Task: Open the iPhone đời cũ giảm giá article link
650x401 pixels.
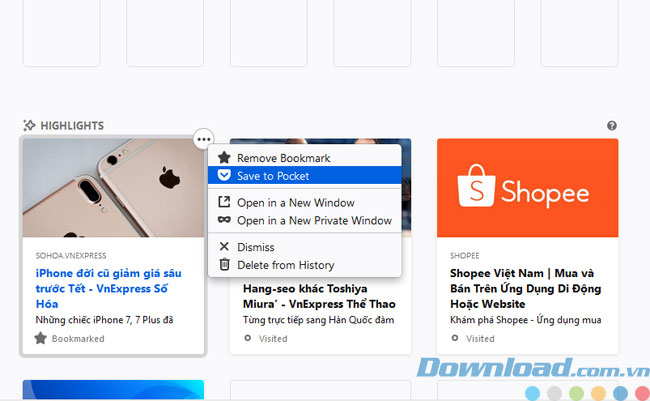Action: [109, 289]
